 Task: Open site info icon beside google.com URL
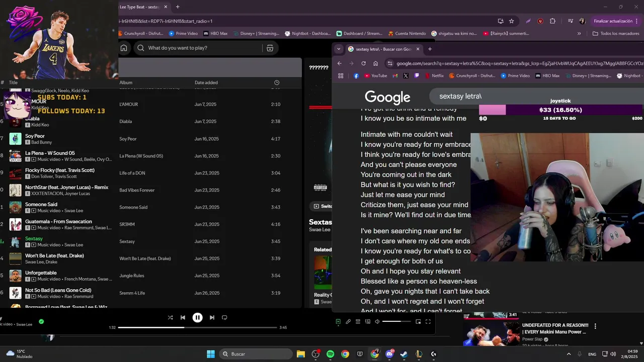(389, 63)
